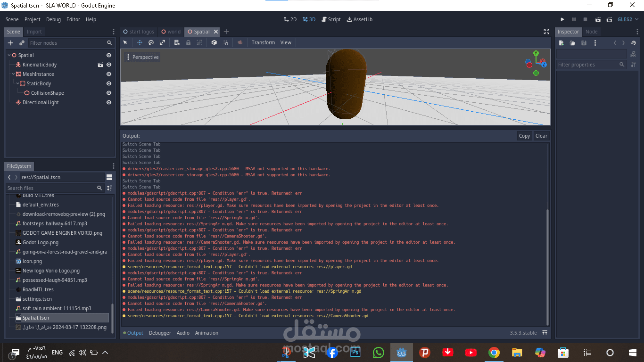Go to previous edited object in Inspector
Screen dimensions: 644x362
615,43
